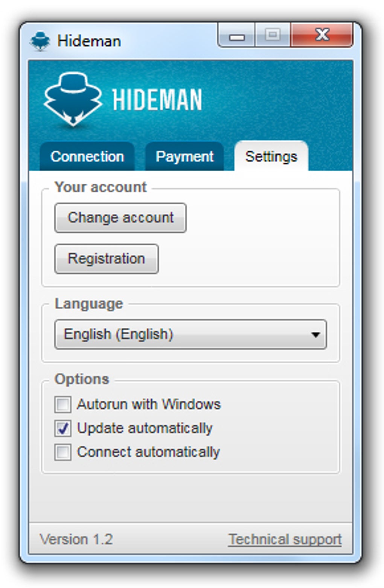Enable Autorun with Windows checkbox

[62, 405]
